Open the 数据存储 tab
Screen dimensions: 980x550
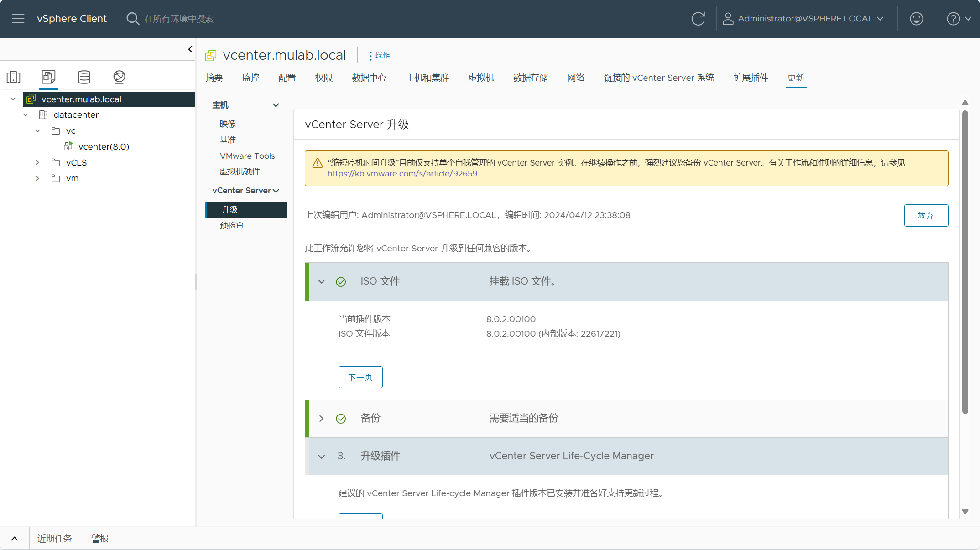(531, 78)
